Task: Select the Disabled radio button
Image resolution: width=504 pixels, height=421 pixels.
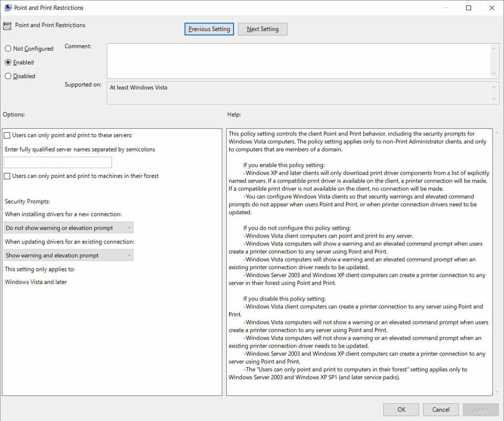Action: pos(8,76)
